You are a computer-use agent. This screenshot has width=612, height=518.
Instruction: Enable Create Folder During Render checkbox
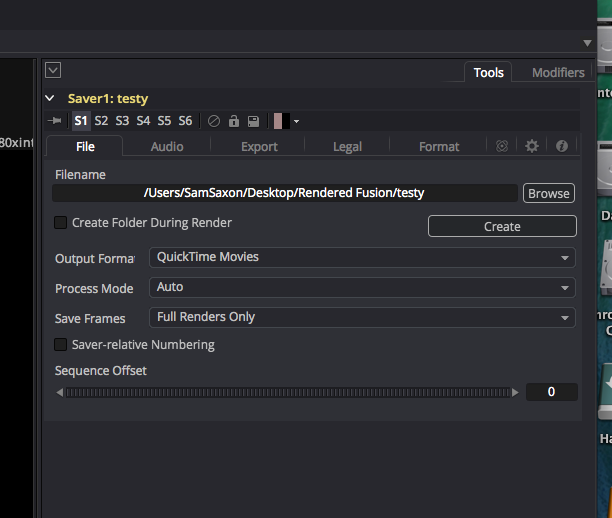point(60,223)
